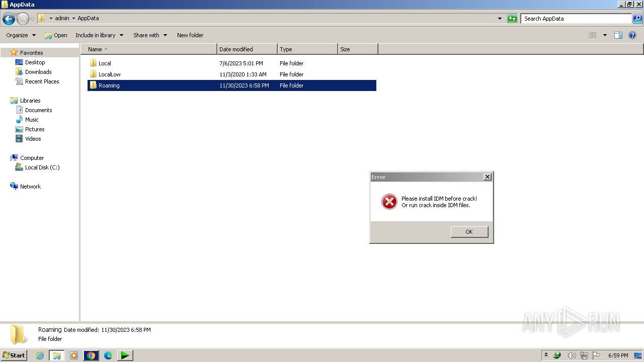Click the search magnifier icon
This screenshot has width=644, height=362.
(637, 19)
